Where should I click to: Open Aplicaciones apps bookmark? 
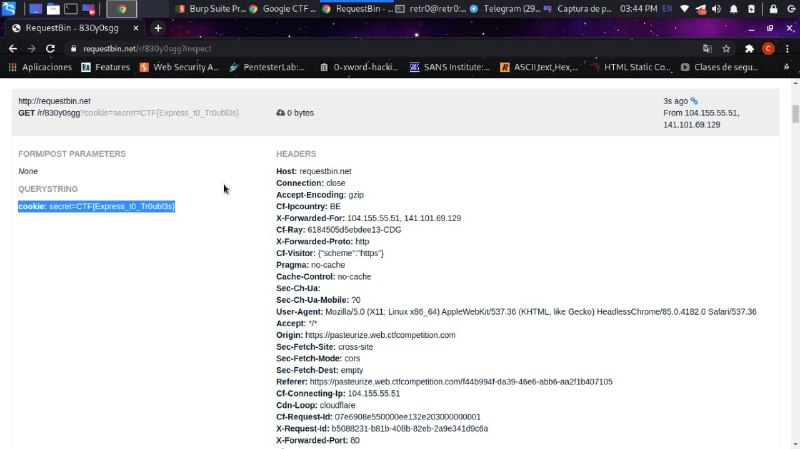[40, 67]
